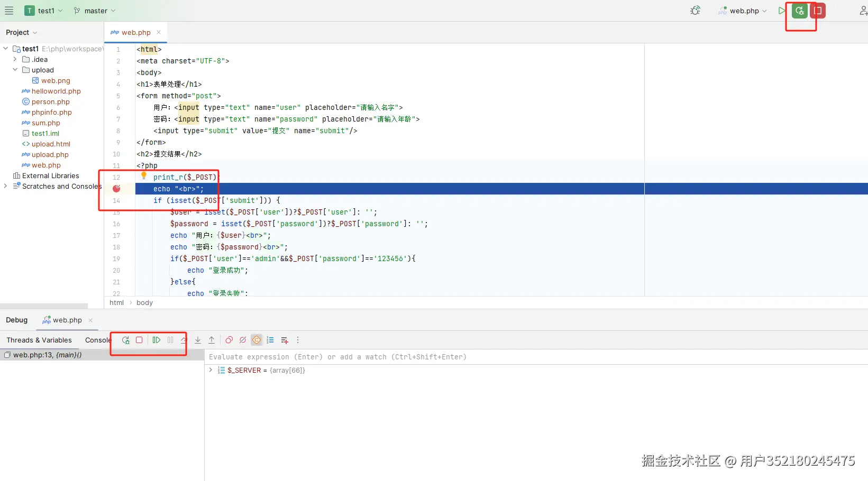Mute all breakpoints
Viewport: 868px width, 481px height.
243,340
